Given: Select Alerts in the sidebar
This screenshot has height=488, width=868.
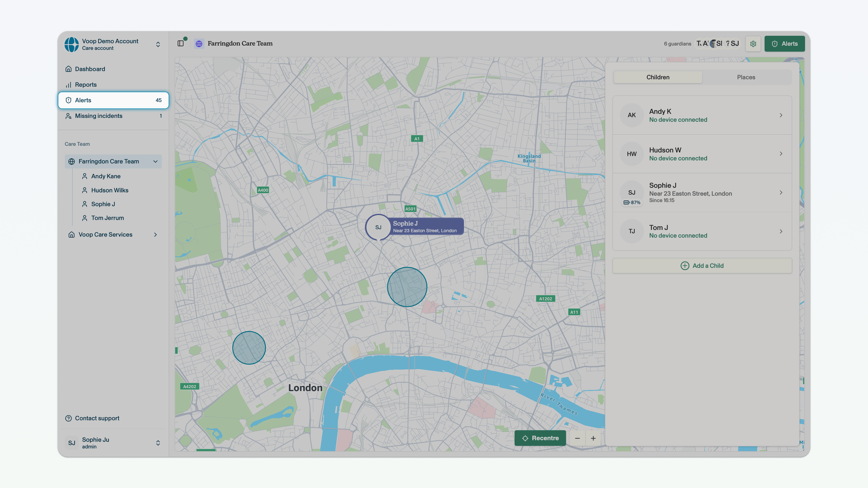Looking at the screenshot, I should [113, 100].
